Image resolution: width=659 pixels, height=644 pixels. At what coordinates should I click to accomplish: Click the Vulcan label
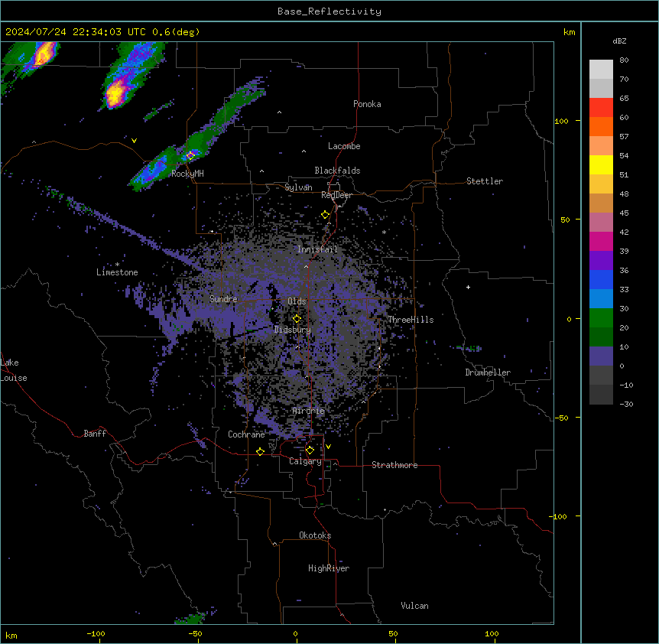pos(415,606)
